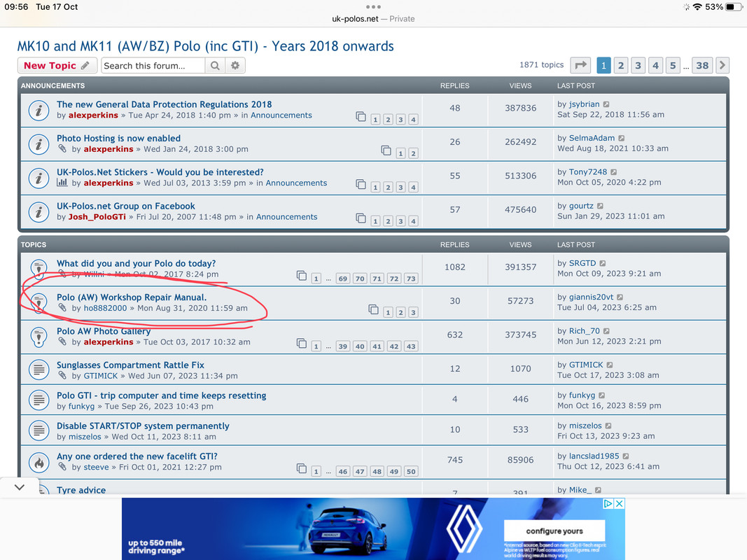Tap the battery indicator in status bar
The image size is (747, 560).
tap(733, 7)
